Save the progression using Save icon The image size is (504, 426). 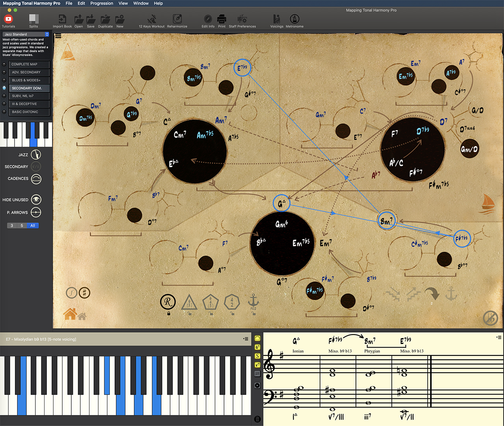click(91, 19)
